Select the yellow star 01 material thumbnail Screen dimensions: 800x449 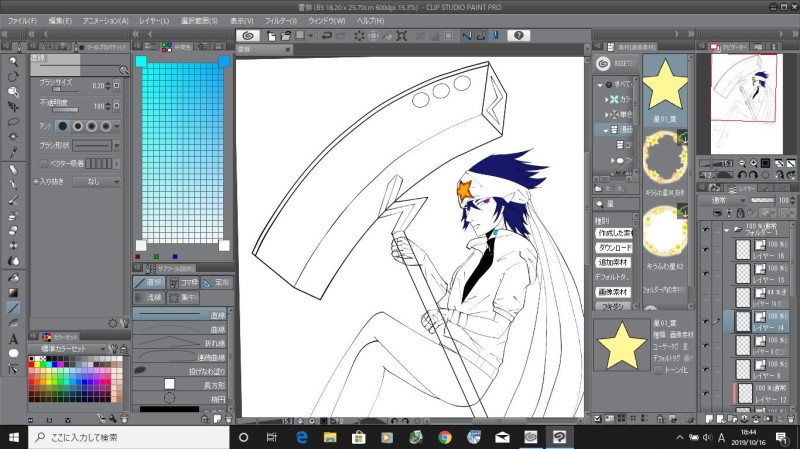point(665,90)
